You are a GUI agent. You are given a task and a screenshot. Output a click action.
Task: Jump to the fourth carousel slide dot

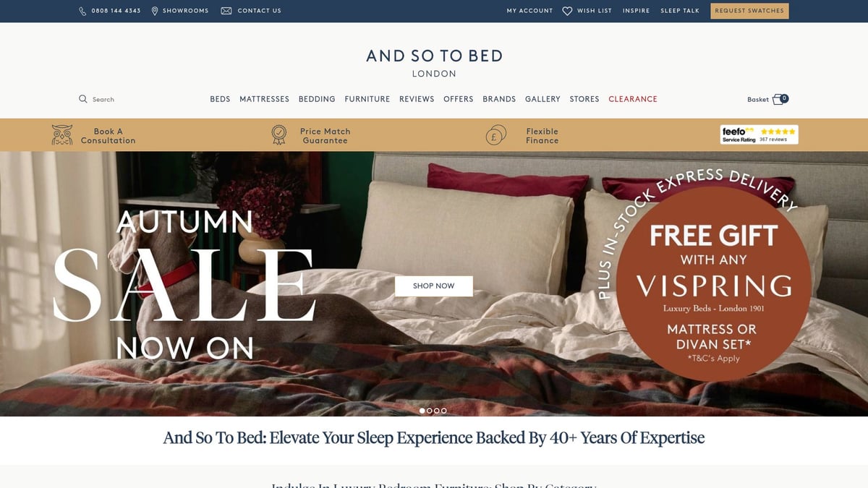(x=444, y=411)
